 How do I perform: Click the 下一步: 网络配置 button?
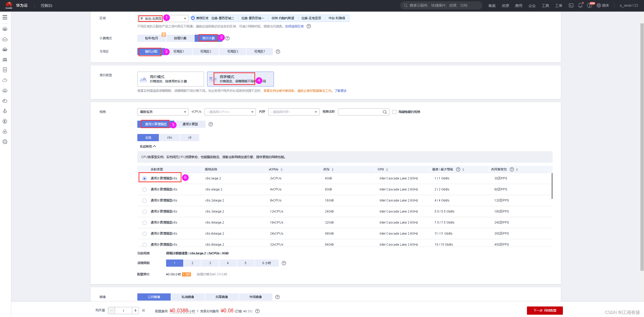point(545,311)
